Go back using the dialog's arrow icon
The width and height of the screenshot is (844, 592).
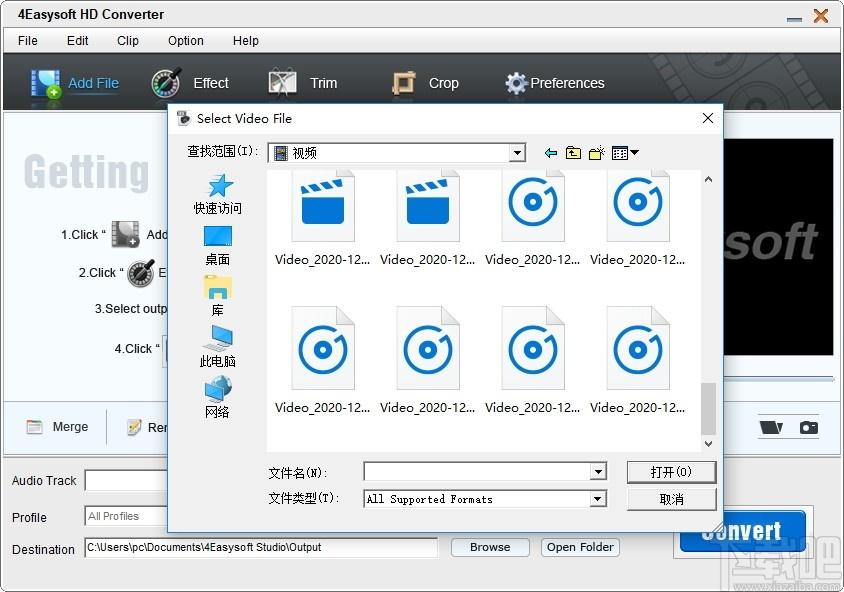551,153
